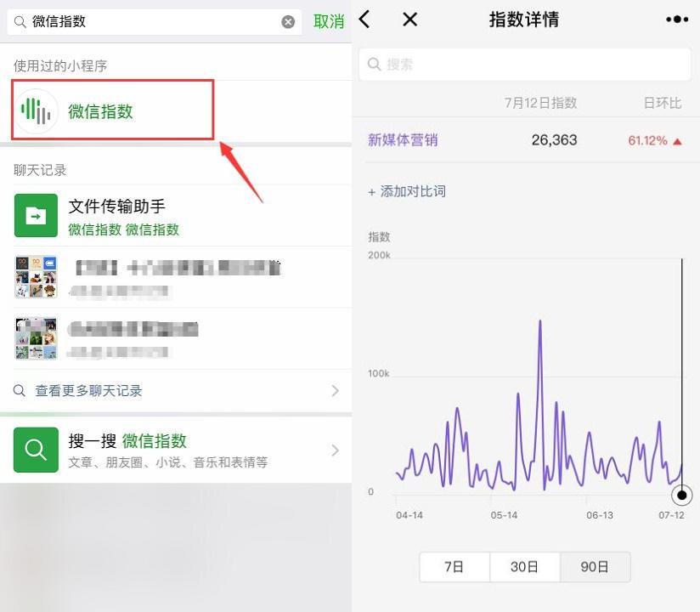Tap the 100k axis label
Image resolution: width=700 pixels, height=612 pixels.
[379, 373]
